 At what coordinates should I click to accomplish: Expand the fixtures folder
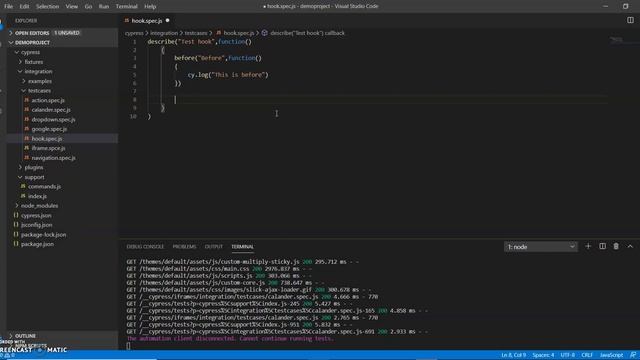33,62
